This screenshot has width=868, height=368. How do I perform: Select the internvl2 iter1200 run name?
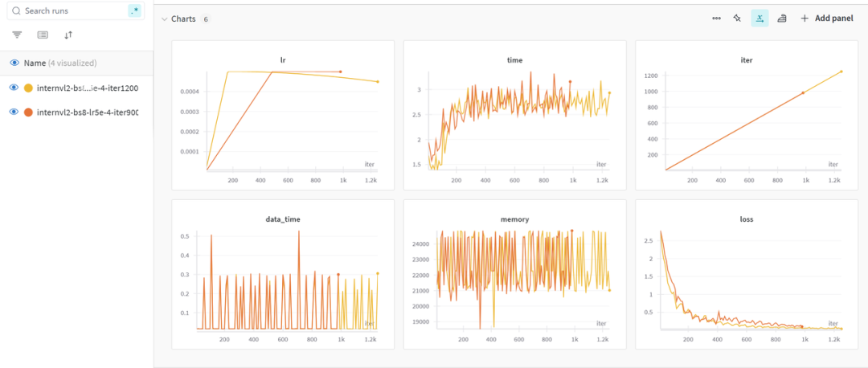coord(87,88)
